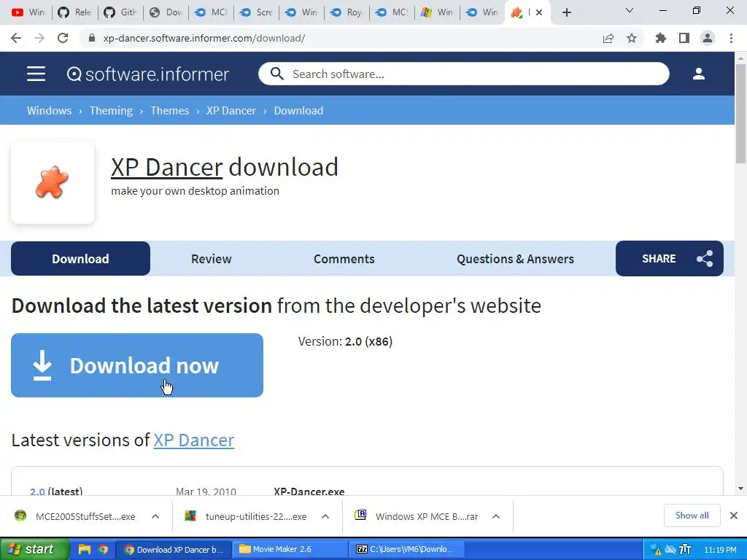Open the hamburger menu on software.informer
Image resolution: width=747 pixels, height=560 pixels.
(36, 74)
